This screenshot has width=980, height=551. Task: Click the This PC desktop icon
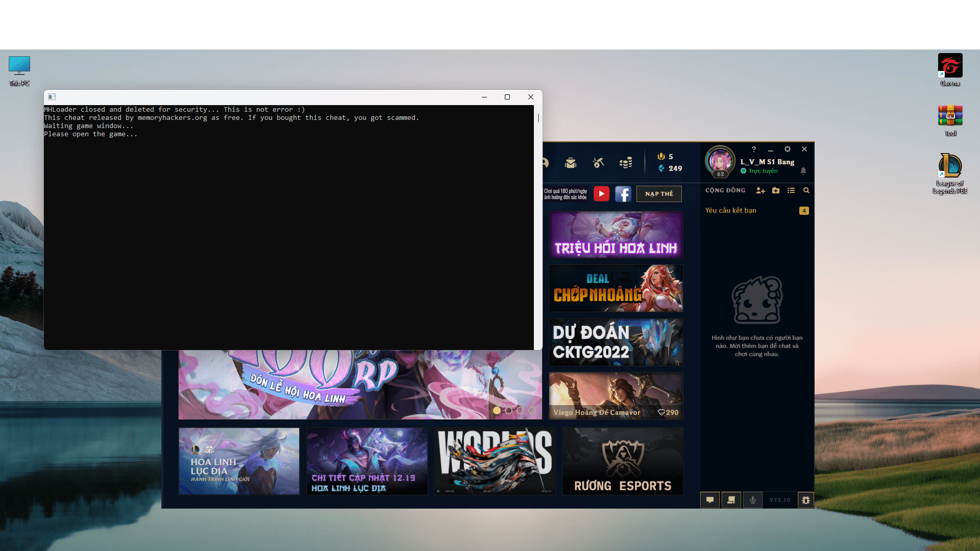(x=19, y=71)
